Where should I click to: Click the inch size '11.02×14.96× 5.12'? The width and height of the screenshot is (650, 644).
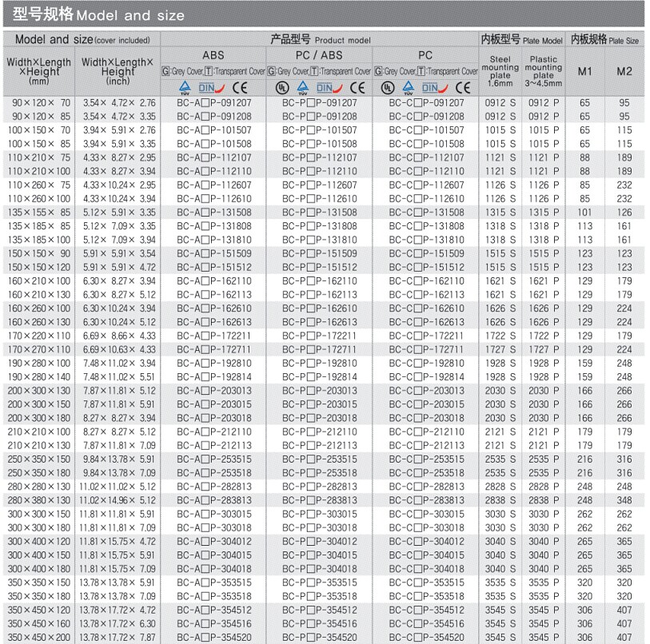[x=118, y=500]
